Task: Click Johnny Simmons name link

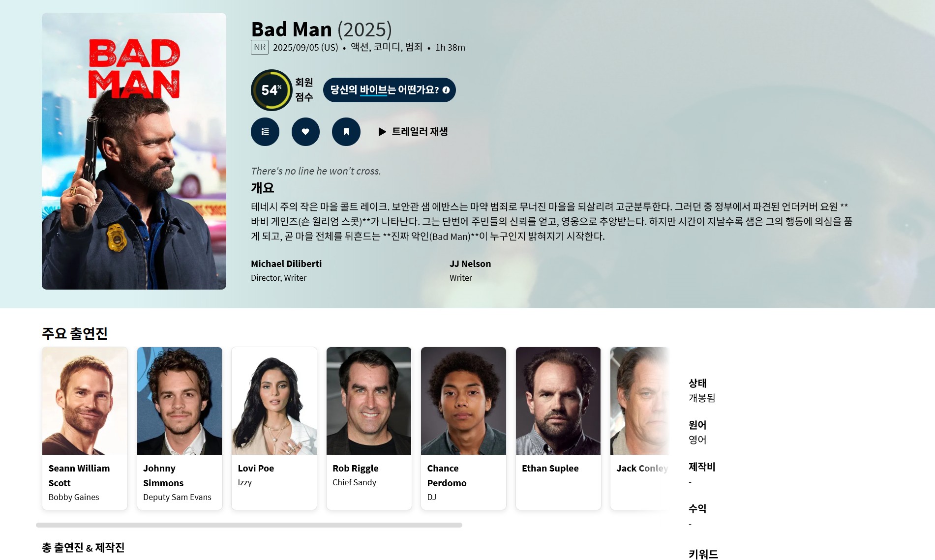Action: click(x=163, y=475)
